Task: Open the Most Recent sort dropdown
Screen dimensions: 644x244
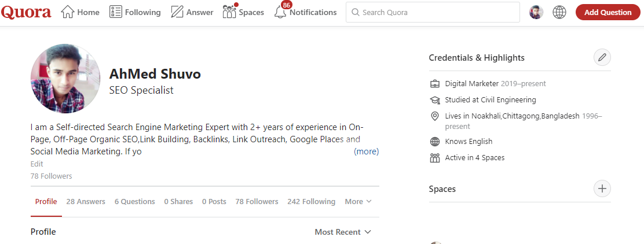Action: [342, 232]
